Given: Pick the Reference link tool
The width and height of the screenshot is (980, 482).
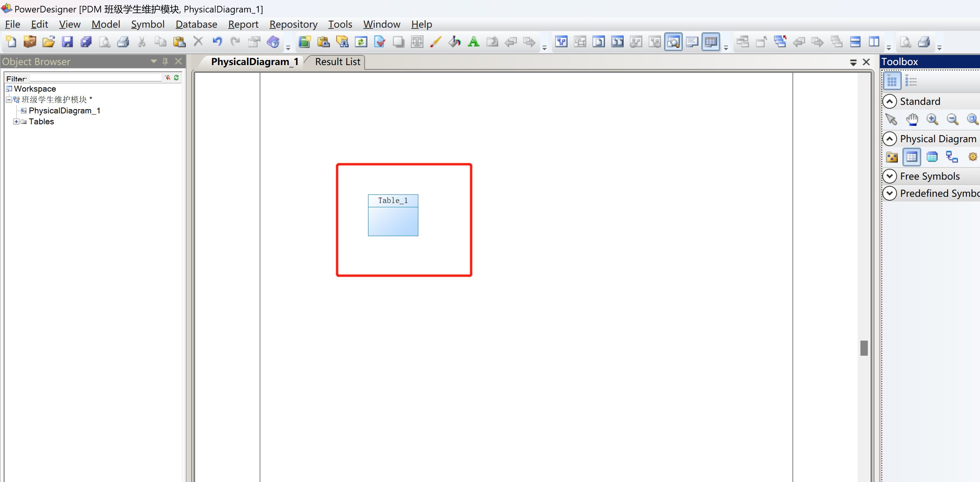Looking at the screenshot, I should 952,157.
